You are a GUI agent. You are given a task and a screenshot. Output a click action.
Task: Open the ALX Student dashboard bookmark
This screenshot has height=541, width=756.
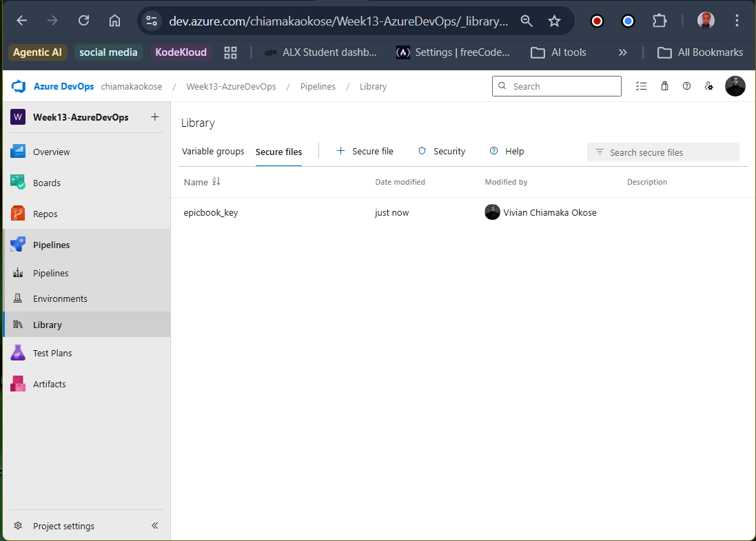point(320,52)
